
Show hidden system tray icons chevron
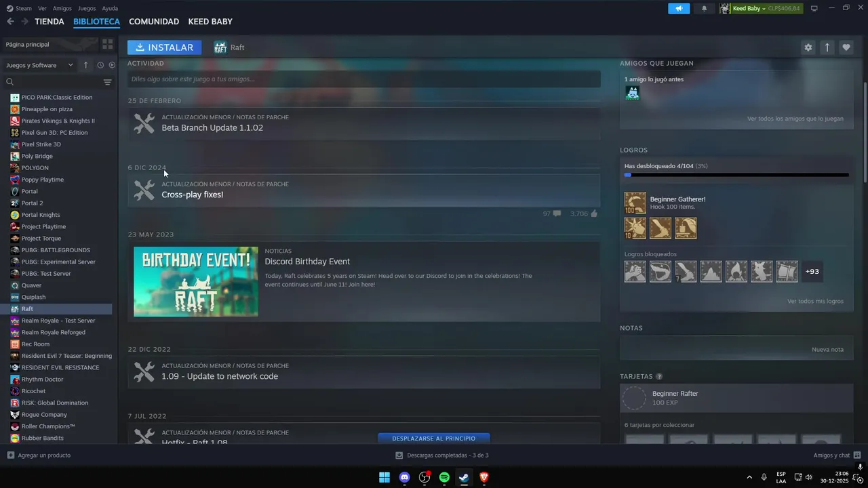coord(749,477)
